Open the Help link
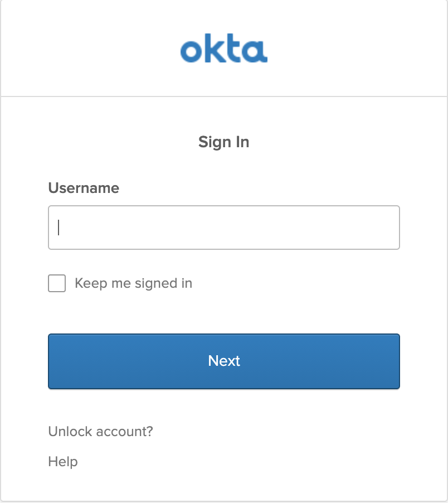 coord(63,462)
